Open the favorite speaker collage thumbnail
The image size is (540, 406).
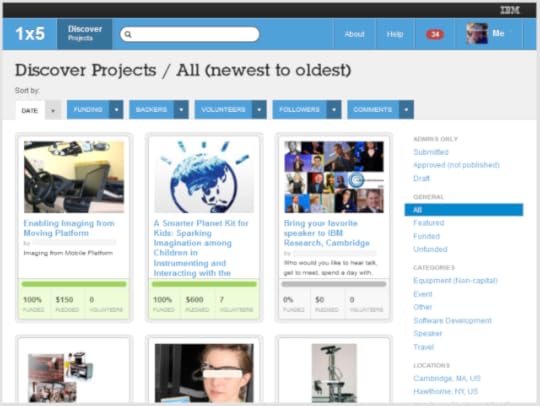click(x=334, y=177)
